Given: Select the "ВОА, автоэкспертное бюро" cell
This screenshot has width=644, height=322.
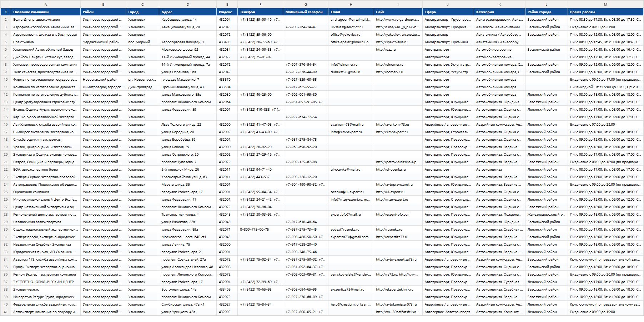Looking at the screenshot, I should pos(46,170).
